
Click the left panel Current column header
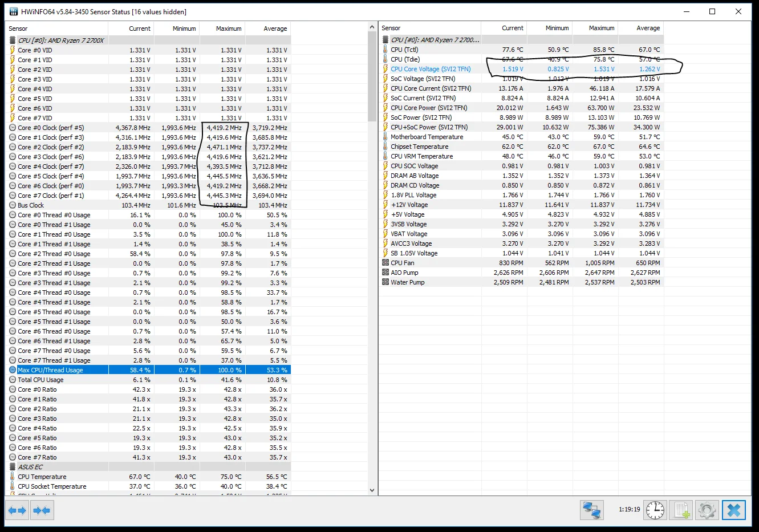pos(131,29)
